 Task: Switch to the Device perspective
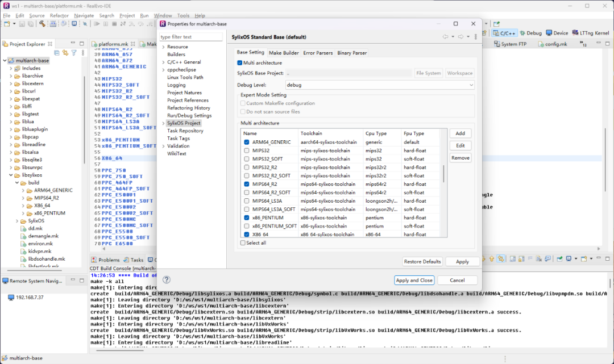click(557, 33)
